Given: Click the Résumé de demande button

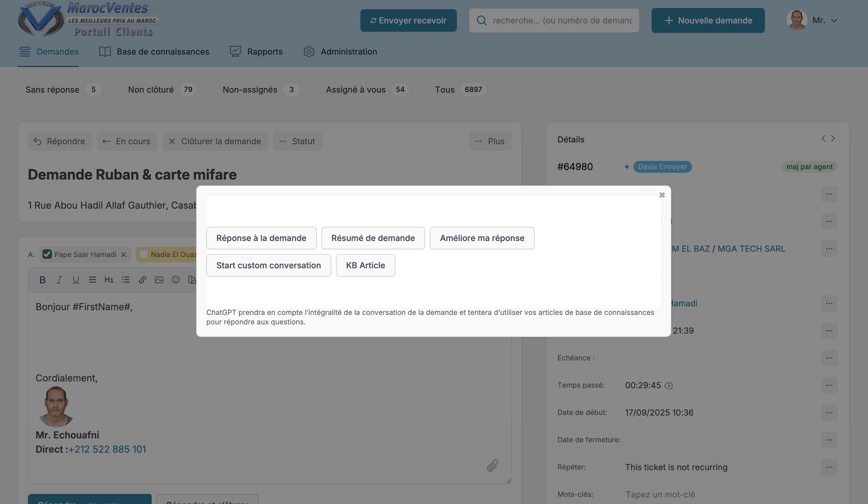Looking at the screenshot, I should (373, 238).
